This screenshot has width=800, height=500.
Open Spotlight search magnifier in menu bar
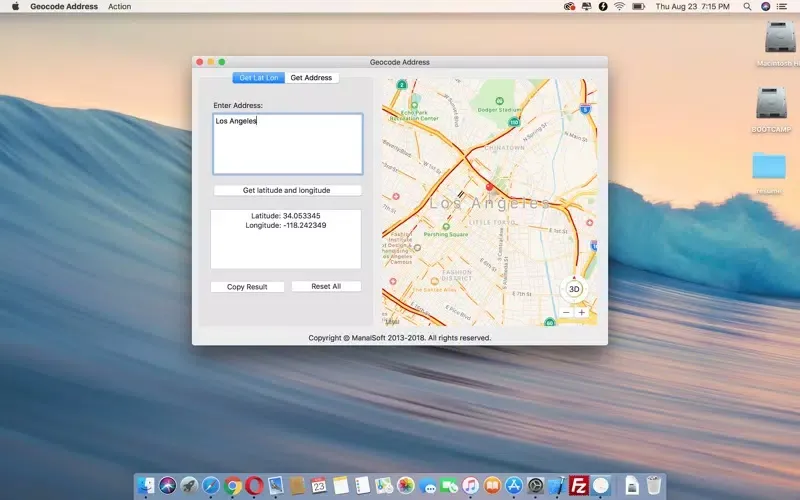747,6
